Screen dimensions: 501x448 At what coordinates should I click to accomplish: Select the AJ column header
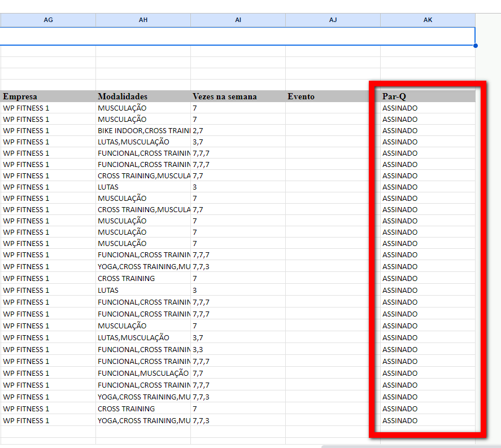(333, 20)
